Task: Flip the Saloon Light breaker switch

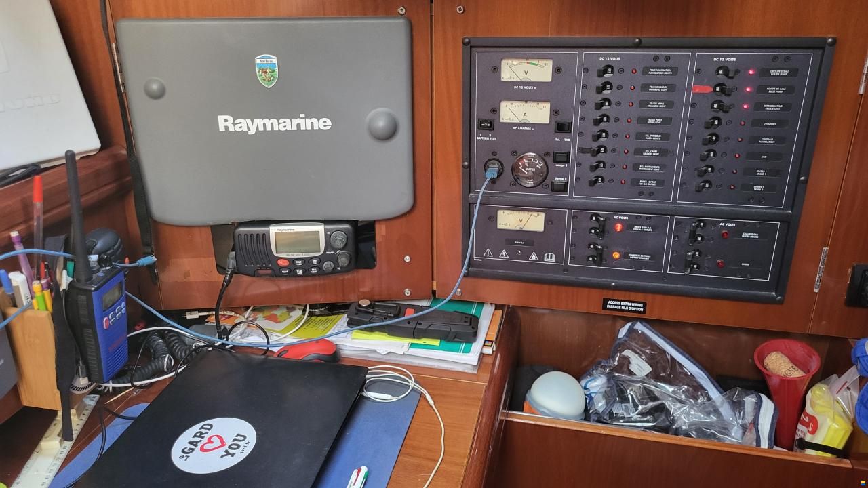Action: (x=598, y=150)
